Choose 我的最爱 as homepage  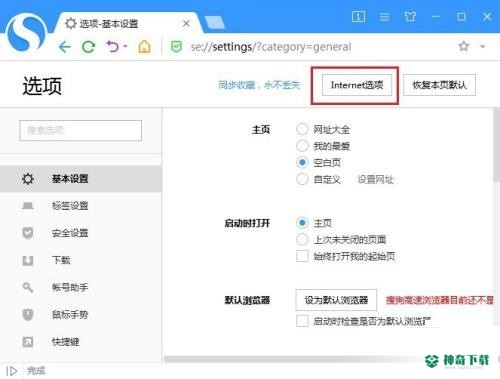click(302, 146)
